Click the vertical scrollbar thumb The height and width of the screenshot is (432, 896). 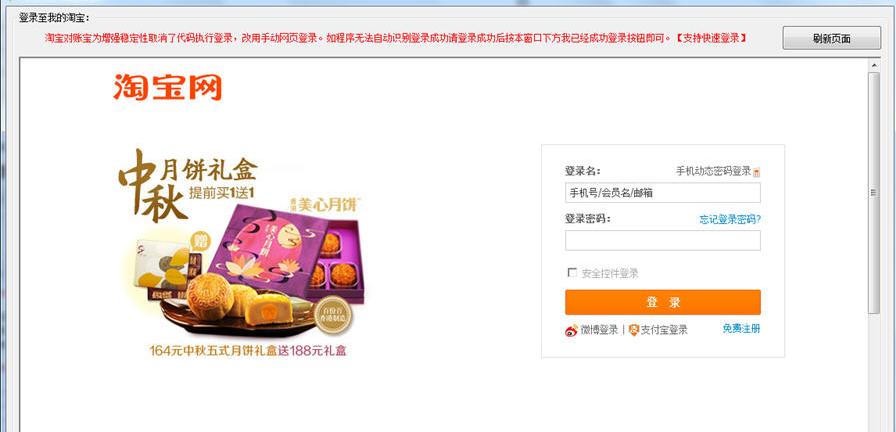click(873, 193)
